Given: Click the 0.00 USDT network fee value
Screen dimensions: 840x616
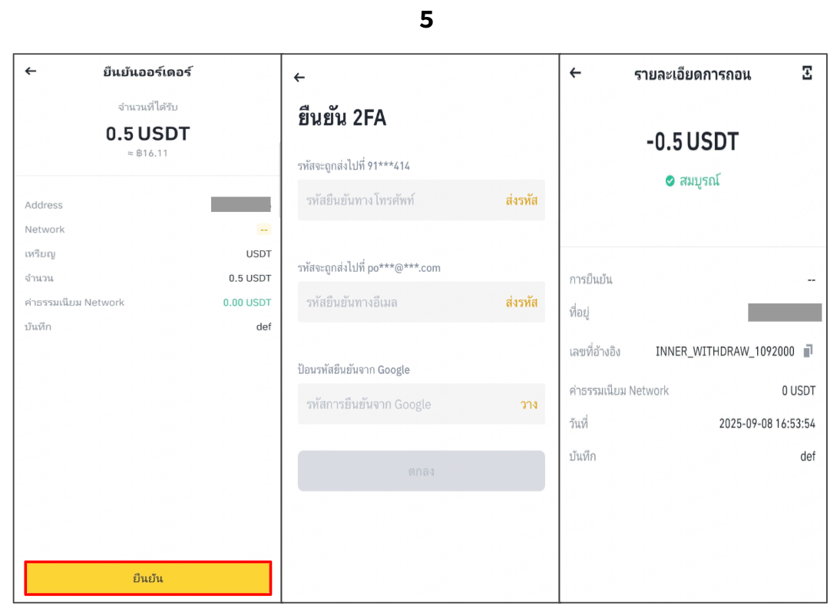Looking at the screenshot, I should tap(246, 303).
